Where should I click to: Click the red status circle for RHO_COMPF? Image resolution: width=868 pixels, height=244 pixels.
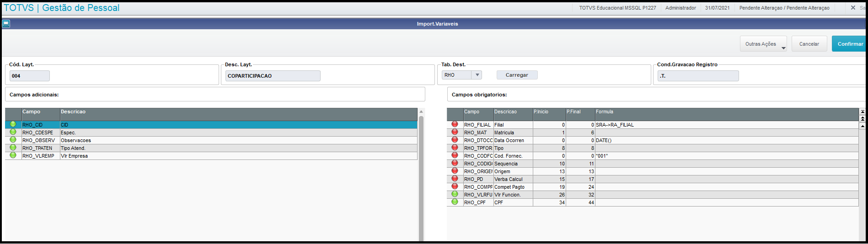[455, 186]
